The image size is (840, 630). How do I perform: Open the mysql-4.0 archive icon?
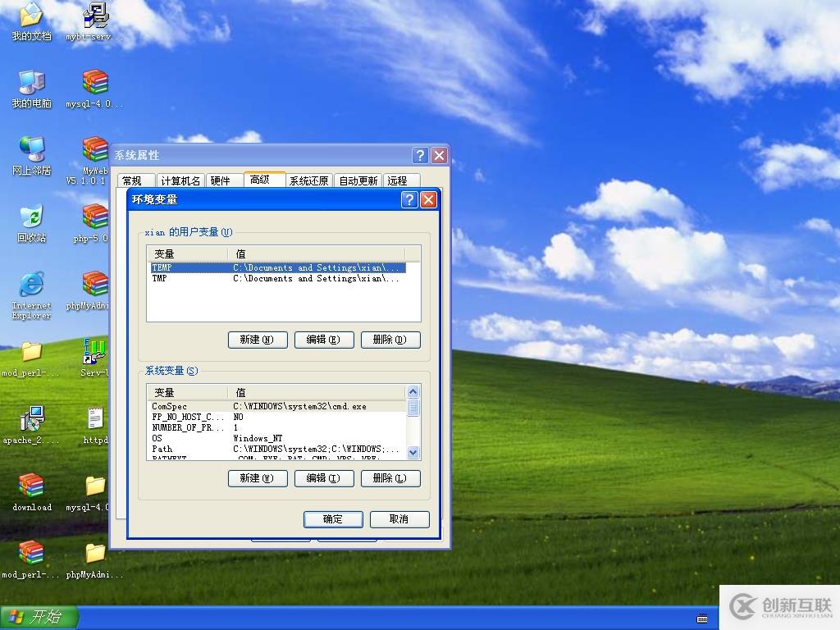coord(94,82)
